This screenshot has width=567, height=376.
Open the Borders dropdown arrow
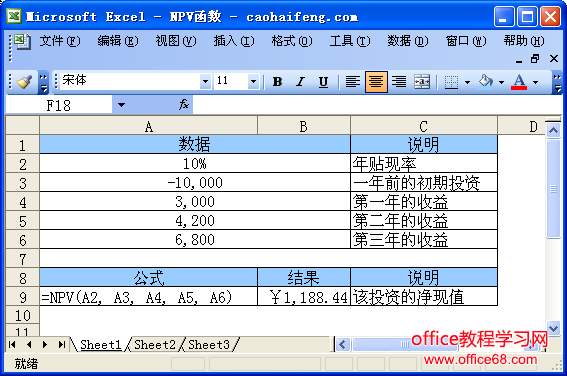467,82
